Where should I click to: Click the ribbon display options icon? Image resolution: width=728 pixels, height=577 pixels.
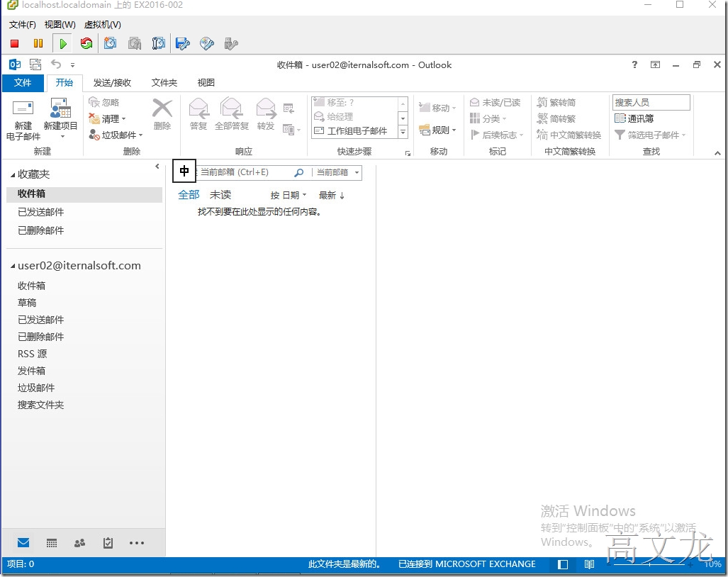(x=655, y=65)
